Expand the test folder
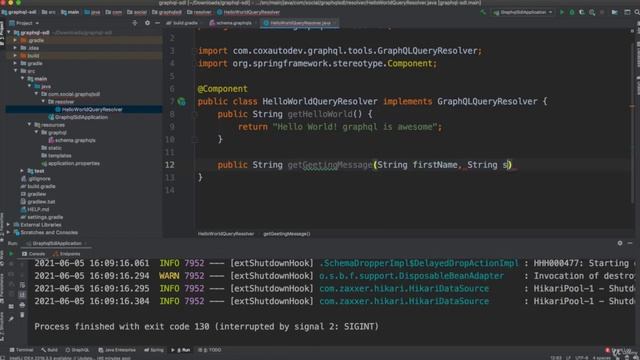Viewport: 640px width, 360px height. pyautogui.click(x=22, y=171)
